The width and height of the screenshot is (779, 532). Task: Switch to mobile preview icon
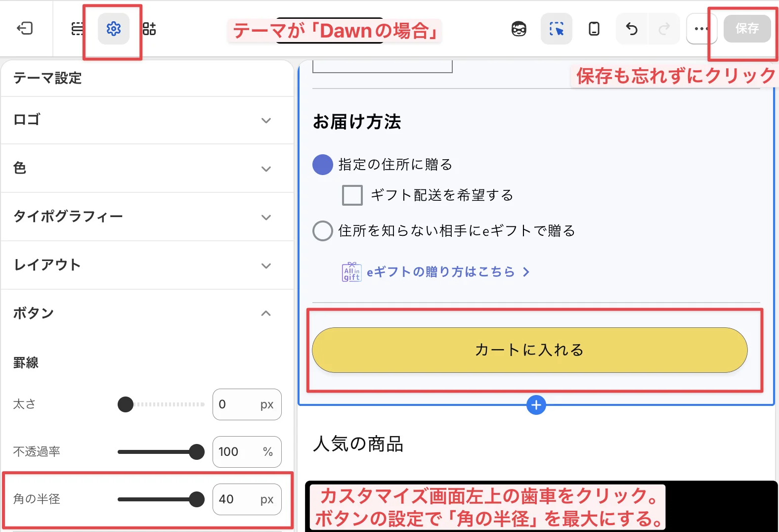tap(594, 29)
